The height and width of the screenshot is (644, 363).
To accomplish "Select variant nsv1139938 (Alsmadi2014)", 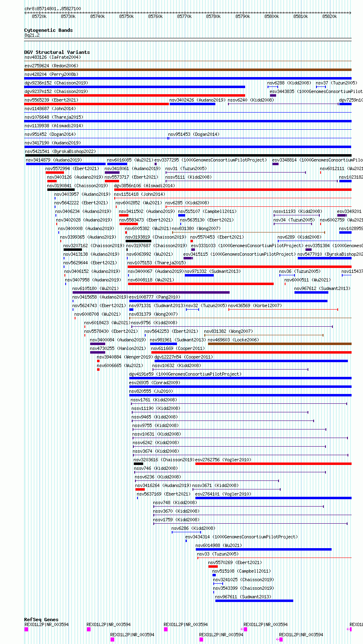I will coord(54,126).
